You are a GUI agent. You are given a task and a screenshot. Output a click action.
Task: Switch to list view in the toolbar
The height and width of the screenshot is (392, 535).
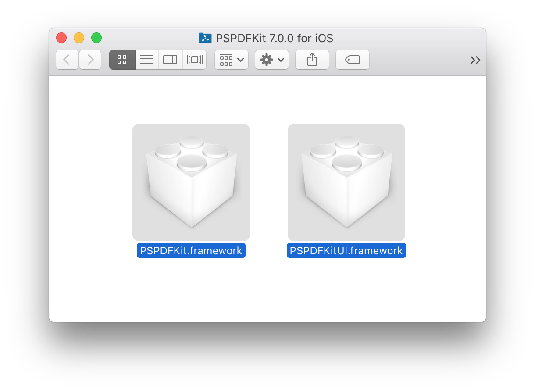pyautogui.click(x=146, y=60)
